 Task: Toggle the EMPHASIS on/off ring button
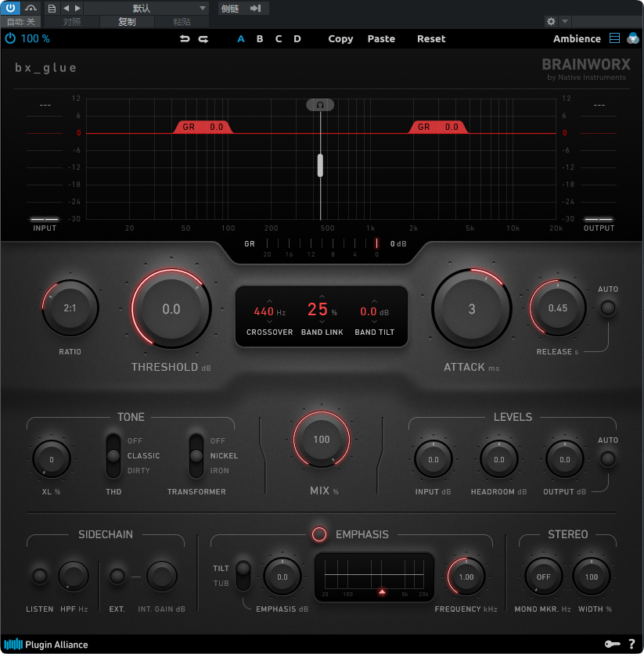pyautogui.click(x=319, y=534)
